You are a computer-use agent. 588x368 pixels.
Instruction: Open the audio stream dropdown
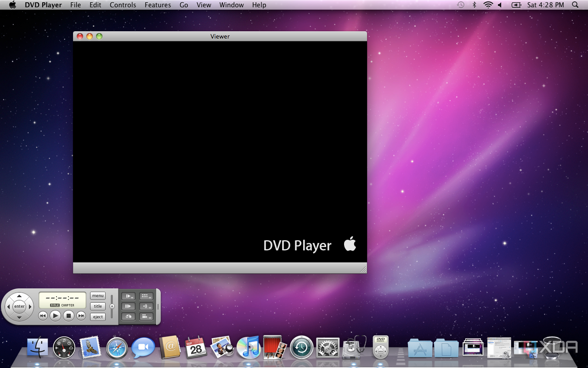click(x=146, y=306)
